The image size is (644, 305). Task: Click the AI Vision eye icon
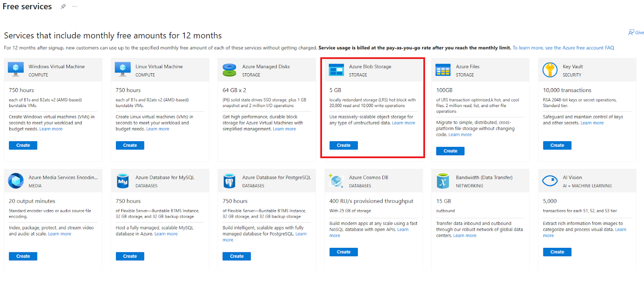tap(549, 181)
